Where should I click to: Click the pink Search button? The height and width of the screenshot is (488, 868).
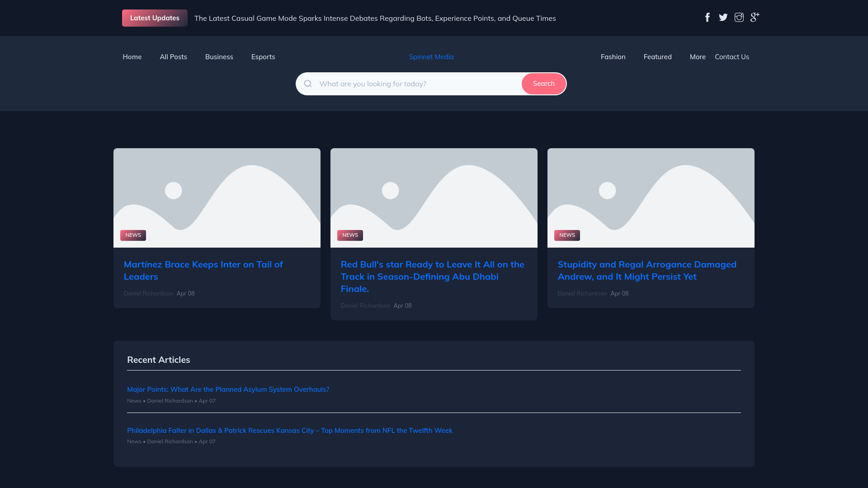(543, 84)
